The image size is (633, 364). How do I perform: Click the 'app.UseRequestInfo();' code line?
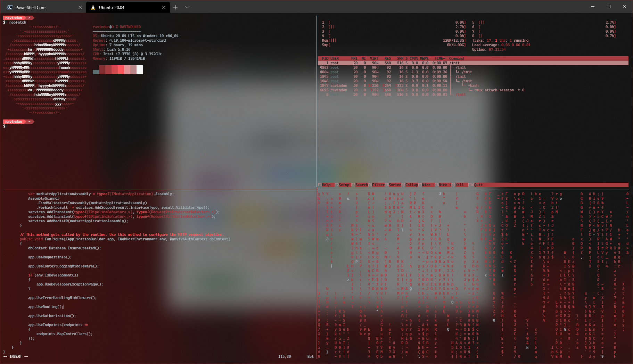pos(50,257)
